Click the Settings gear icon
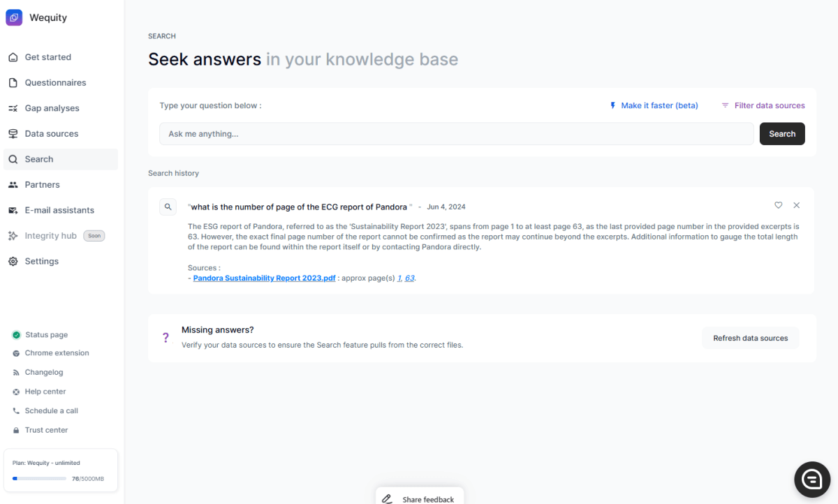Image resolution: width=838 pixels, height=504 pixels. pyautogui.click(x=13, y=261)
